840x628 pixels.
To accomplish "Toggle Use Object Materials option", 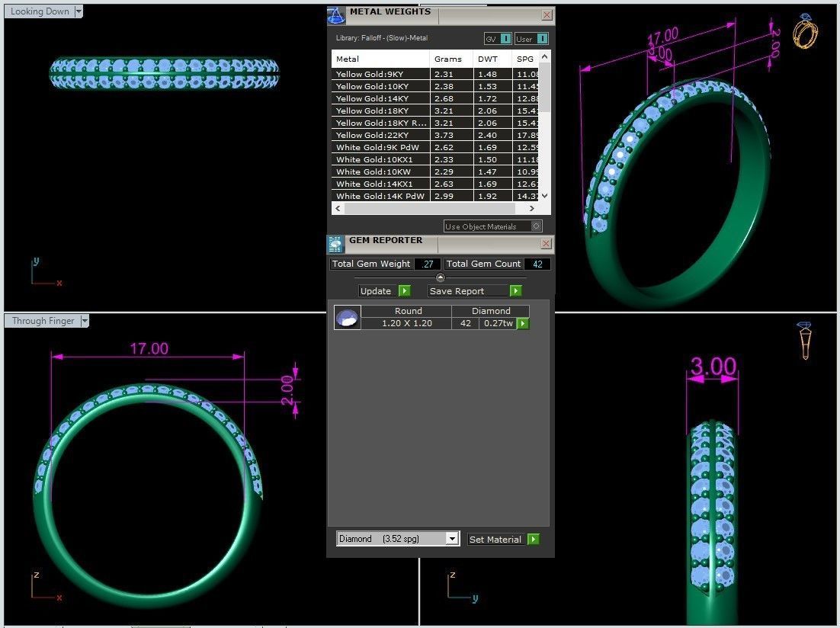I will point(537,226).
